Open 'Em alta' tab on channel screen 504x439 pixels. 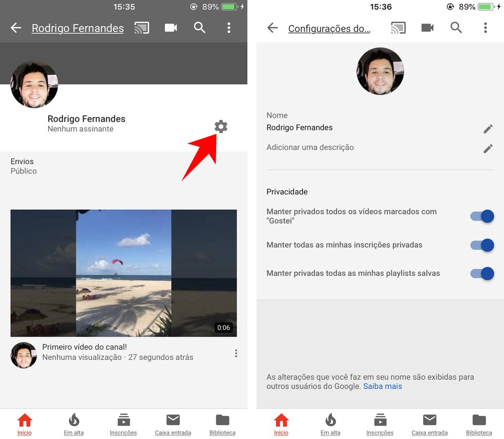[74, 424]
